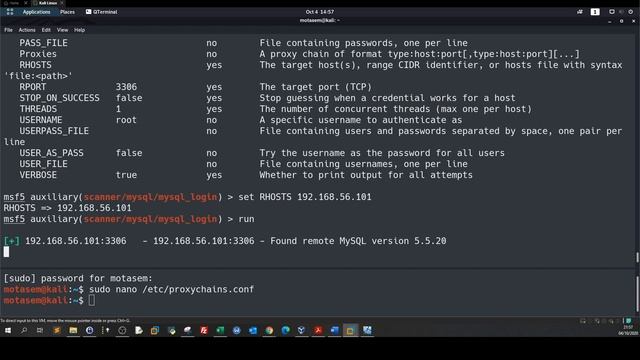Click the USERPASS_FILE option name

click(54, 131)
